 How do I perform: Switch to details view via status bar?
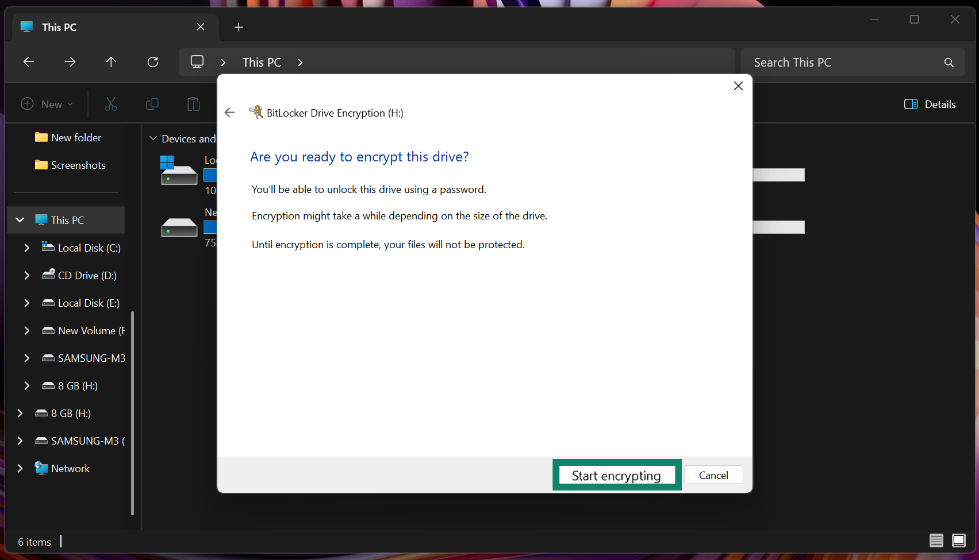click(935, 540)
